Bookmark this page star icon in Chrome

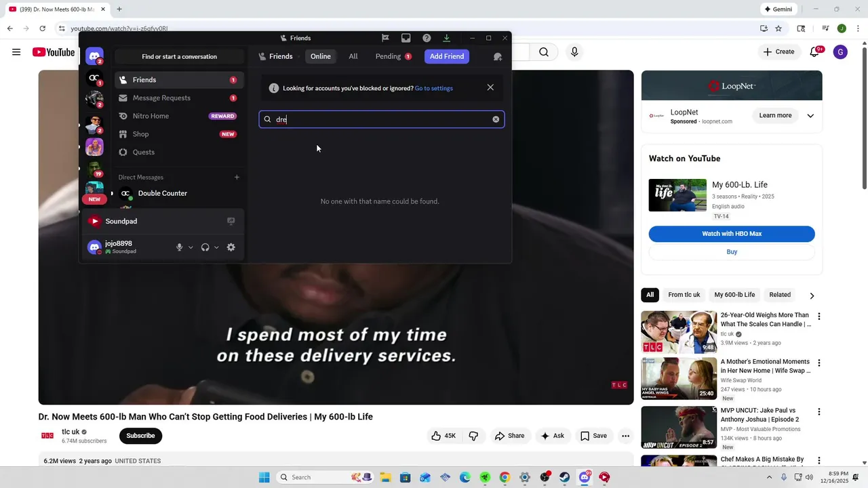coord(778,28)
